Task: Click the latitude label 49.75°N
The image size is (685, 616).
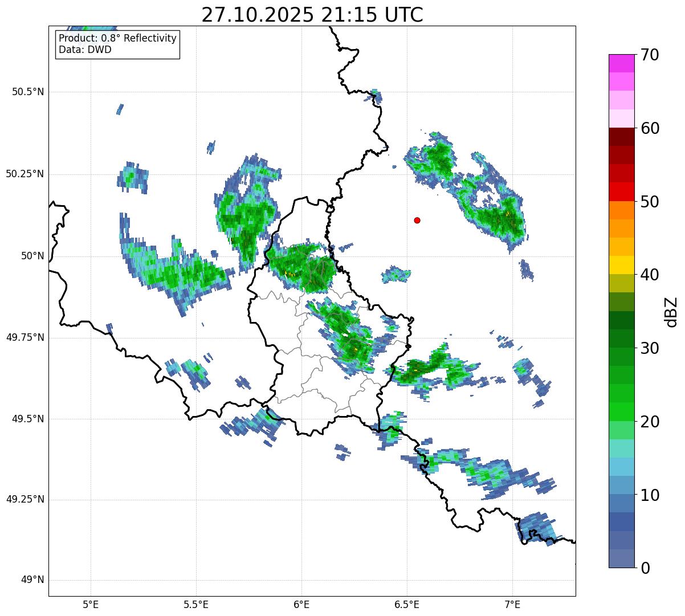Action: (25, 337)
